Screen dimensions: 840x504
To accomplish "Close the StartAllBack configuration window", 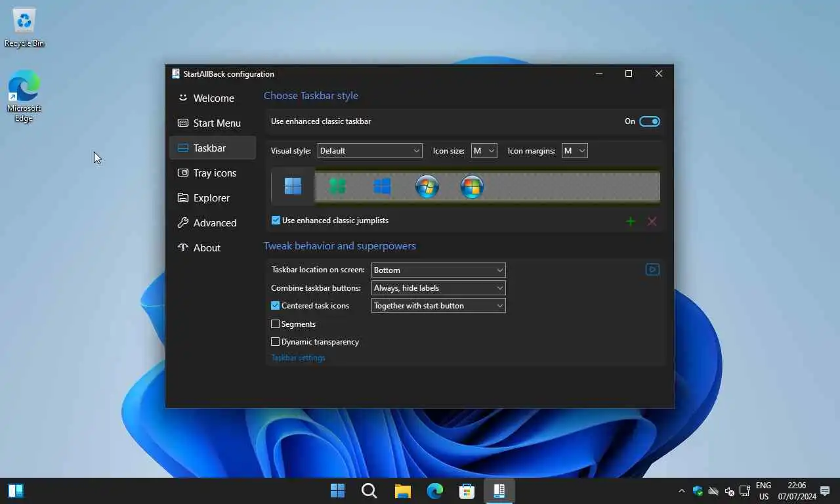I will point(659,73).
